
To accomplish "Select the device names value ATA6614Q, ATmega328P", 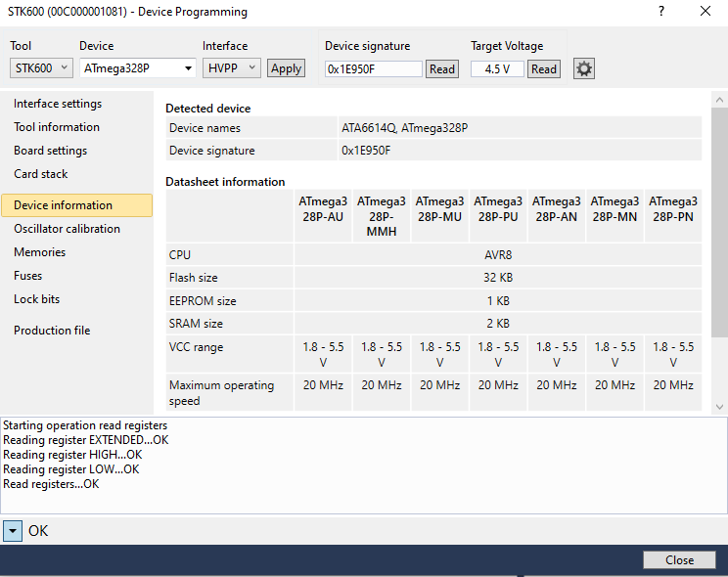I will 520,128.
